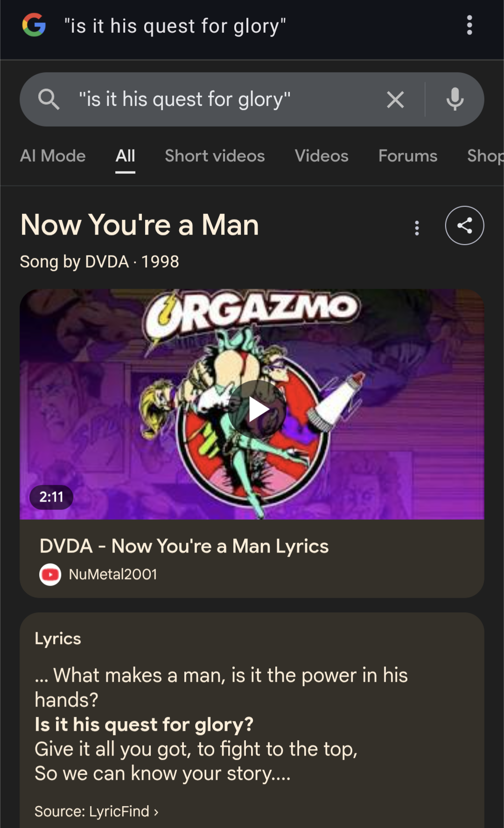Start voice search with the microphone
504x828 pixels.
[x=455, y=99]
